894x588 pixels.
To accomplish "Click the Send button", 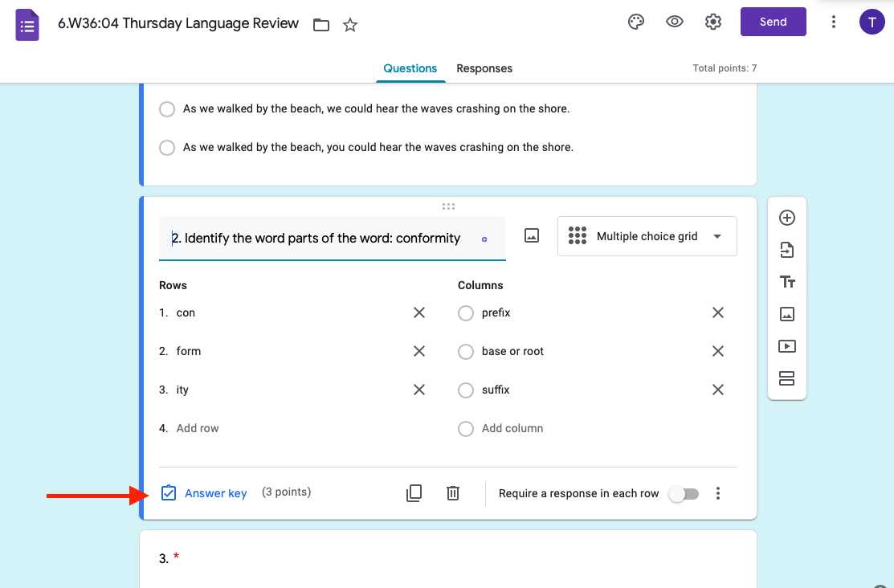I will [x=774, y=22].
